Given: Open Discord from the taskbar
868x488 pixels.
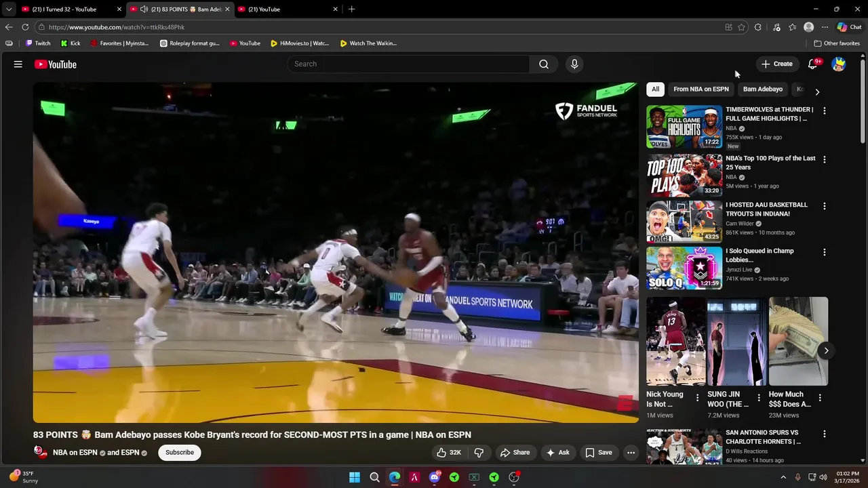Looking at the screenshot, I should [x=435, y=477].
